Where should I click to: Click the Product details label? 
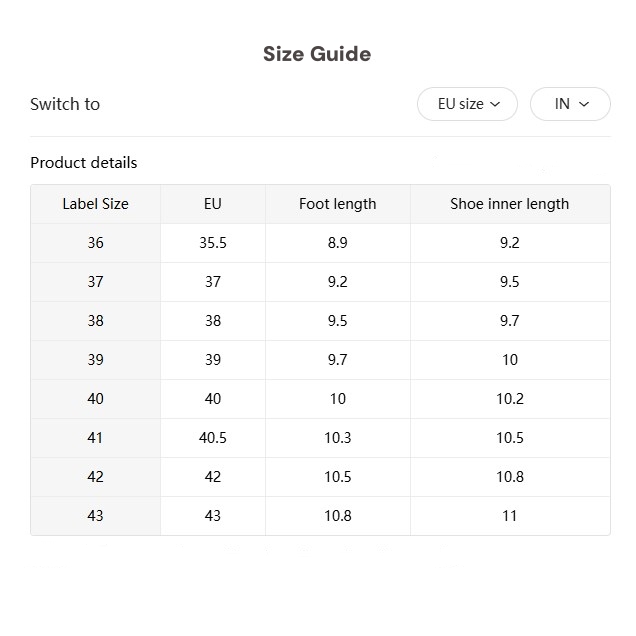click(x=84, y=163)
